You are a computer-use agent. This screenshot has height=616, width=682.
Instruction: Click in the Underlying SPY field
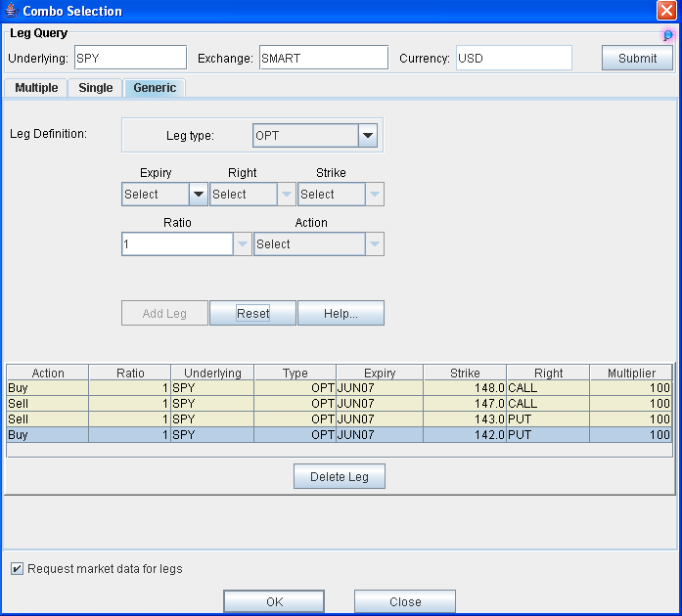tap(129, 58)
